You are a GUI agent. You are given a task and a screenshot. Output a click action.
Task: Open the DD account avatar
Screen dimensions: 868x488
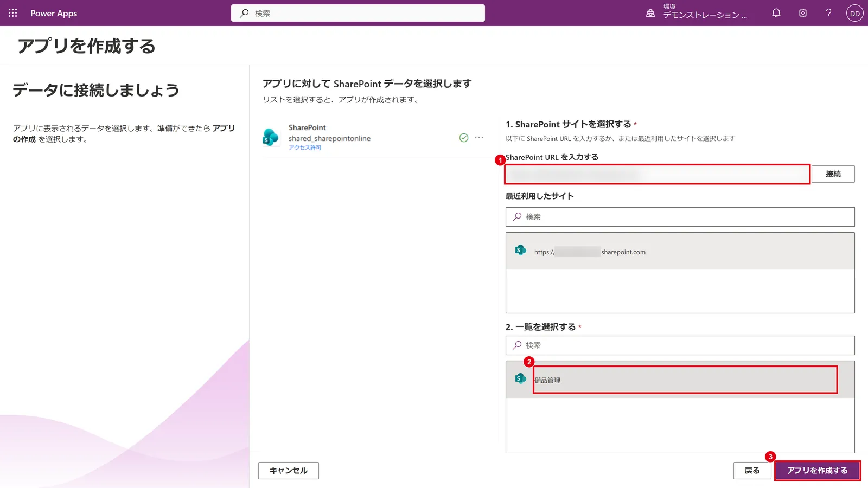click(855, 13)
